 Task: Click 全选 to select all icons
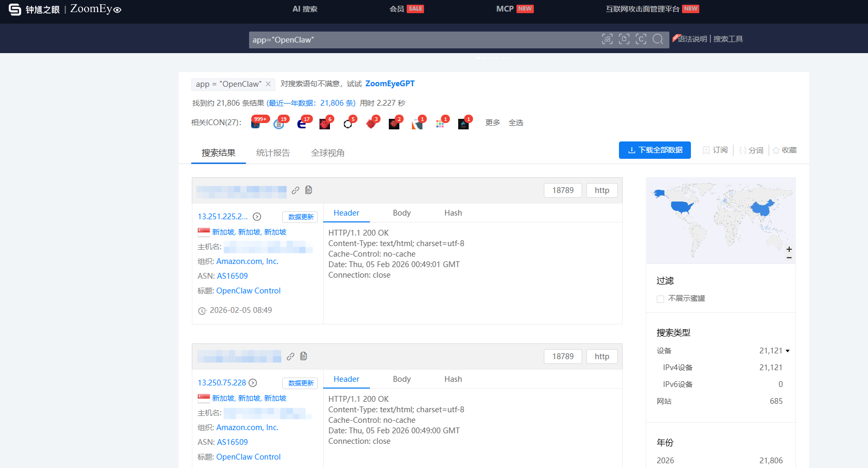pyautogui.click(x=515, y=123)
